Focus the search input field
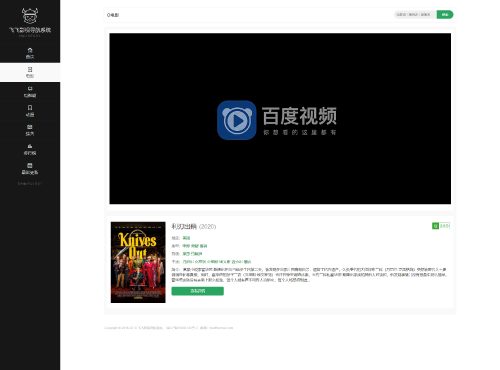Screen dimensions: 500x370 point(415,15)
